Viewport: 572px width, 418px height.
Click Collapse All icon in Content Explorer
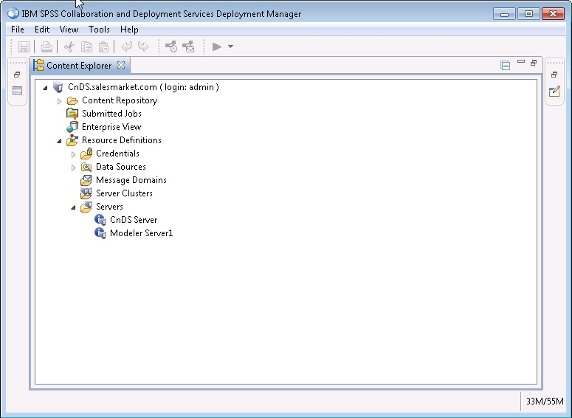[505, 65]
